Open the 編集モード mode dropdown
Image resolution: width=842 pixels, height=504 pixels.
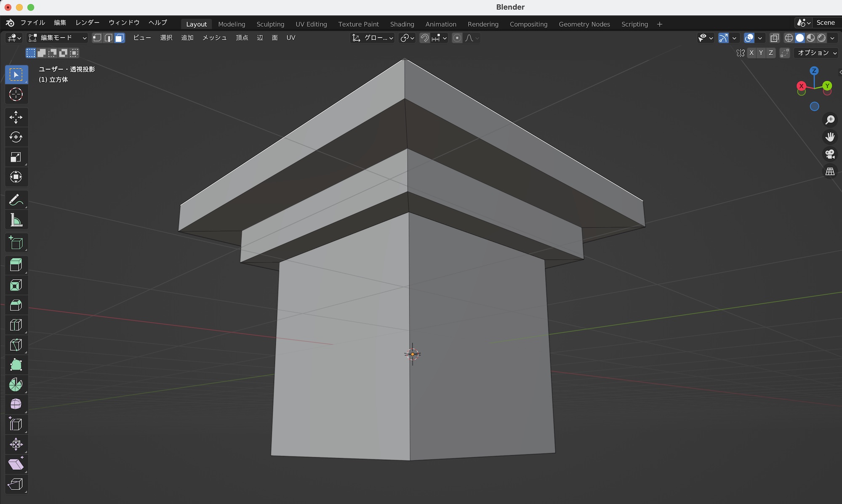57,38
